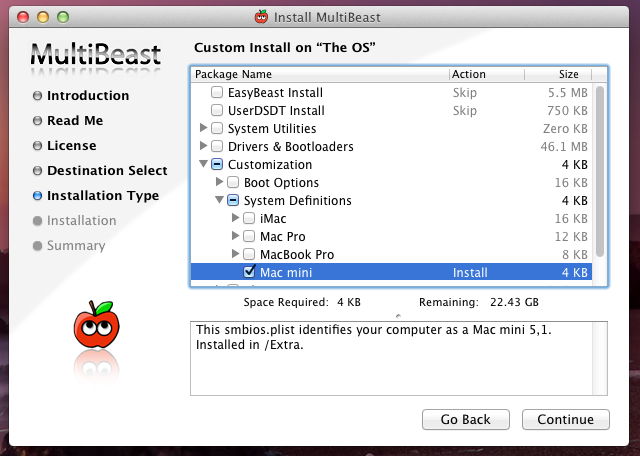This screenshot has width=640, height=456.
Task: Check the Boot Options checkbox
Action: [x=233, y=182]
